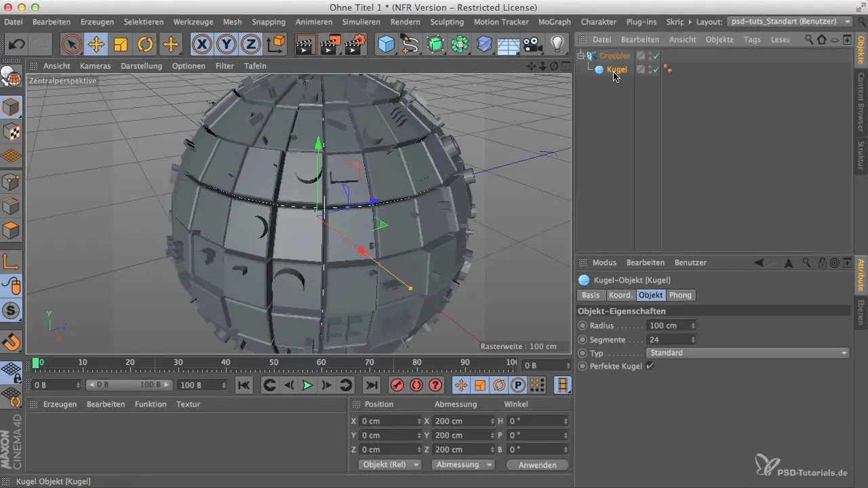Activate the scale tool in top toolbar
Image resolution: width=868 pixels, height=488 pixels.
click(x=121, y=45)
